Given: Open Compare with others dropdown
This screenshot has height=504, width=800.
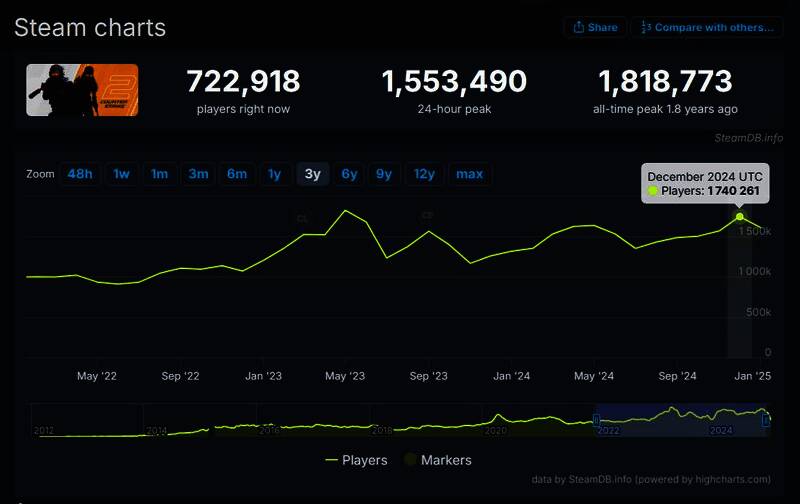Looking at the screenshot, I should (707, 27).
